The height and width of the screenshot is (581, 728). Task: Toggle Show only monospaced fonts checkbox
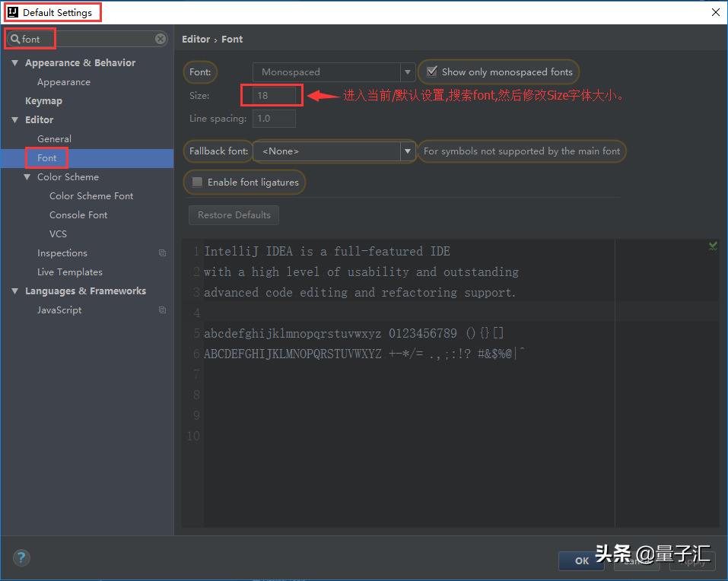click(x=432, y=71)
